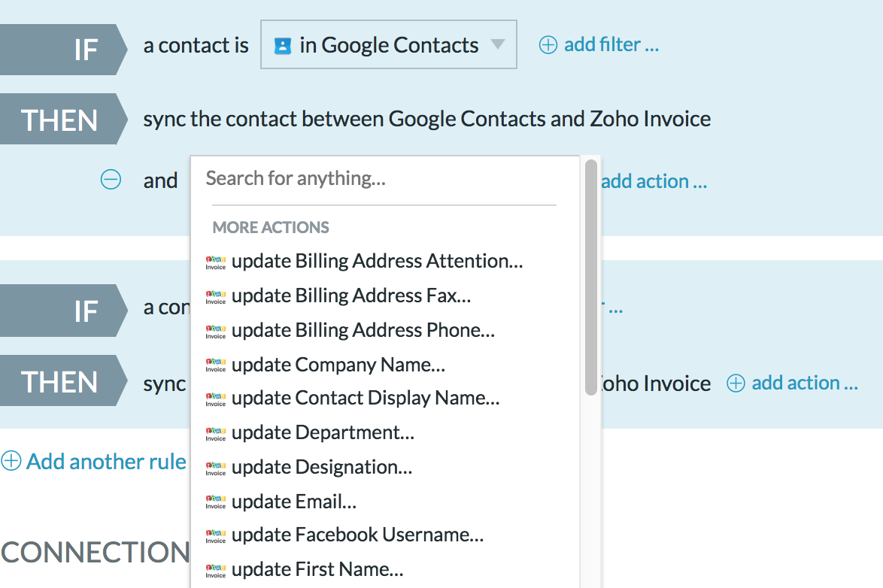Select 'update Billing Address Phone...'
Image resolution: width=883 pixels, height=588 pixels.
tap(363, 330)
